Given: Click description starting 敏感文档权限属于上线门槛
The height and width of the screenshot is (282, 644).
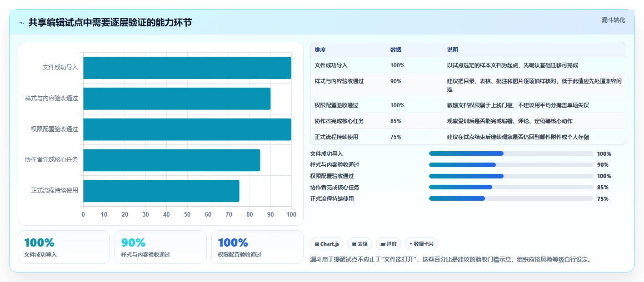Looking at the screenshot, I should pos(518,105).
